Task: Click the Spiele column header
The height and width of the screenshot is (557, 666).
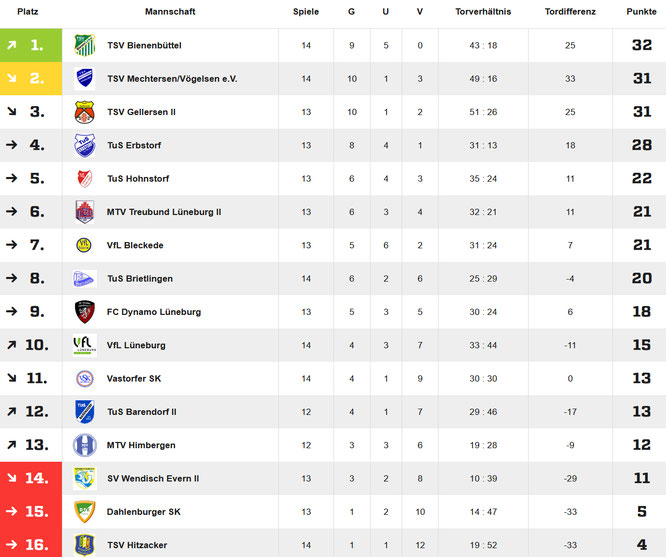Action: pyautogui.click(x=306, y=11)
